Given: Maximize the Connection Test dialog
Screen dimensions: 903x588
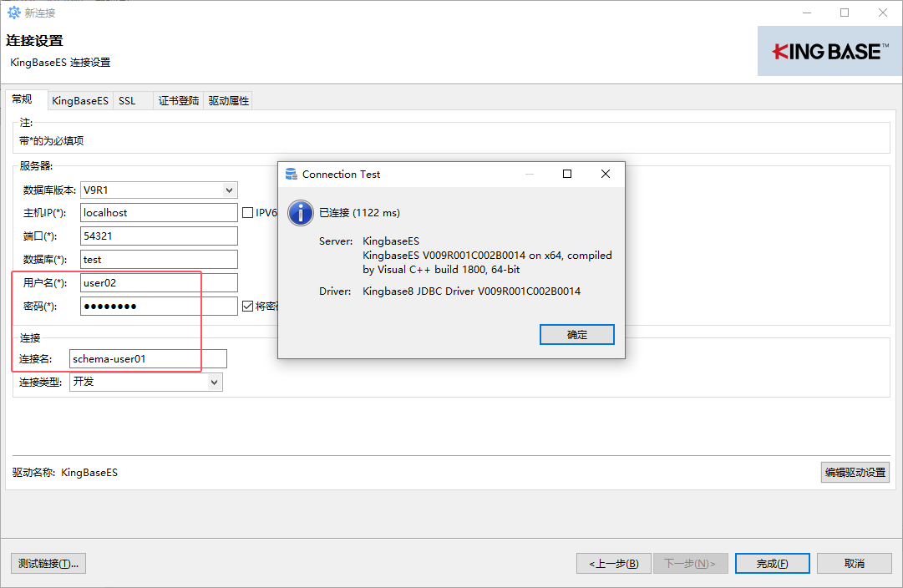Looking at the screenshot, I should coord(567,174).
